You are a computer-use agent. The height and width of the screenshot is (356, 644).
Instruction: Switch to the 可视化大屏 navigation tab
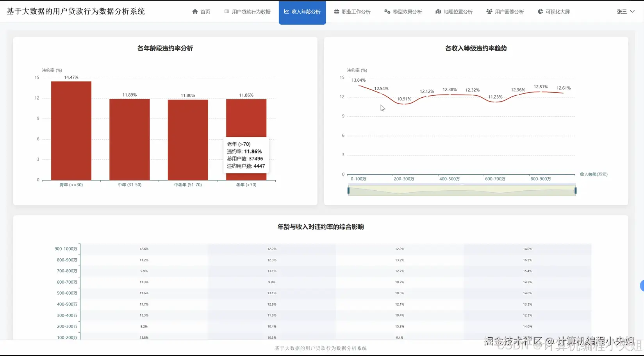pos(554,11)
